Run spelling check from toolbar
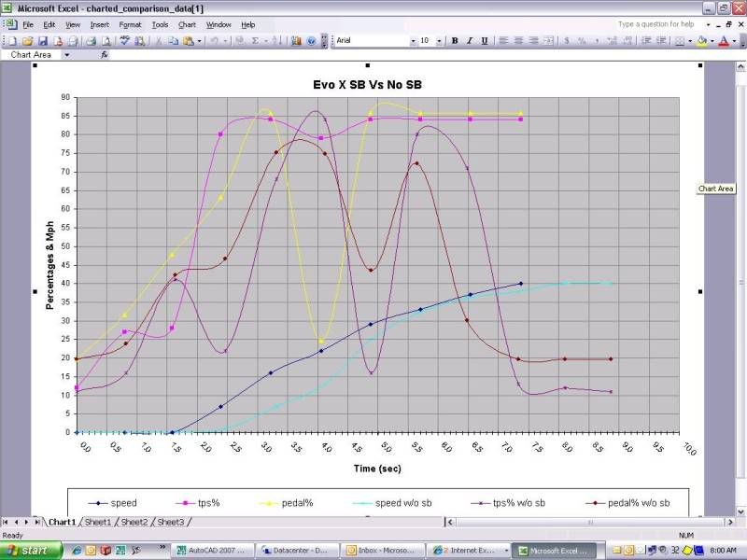This screenshot has height=560, width=747. pyautogui.click(x=125, y=41)
